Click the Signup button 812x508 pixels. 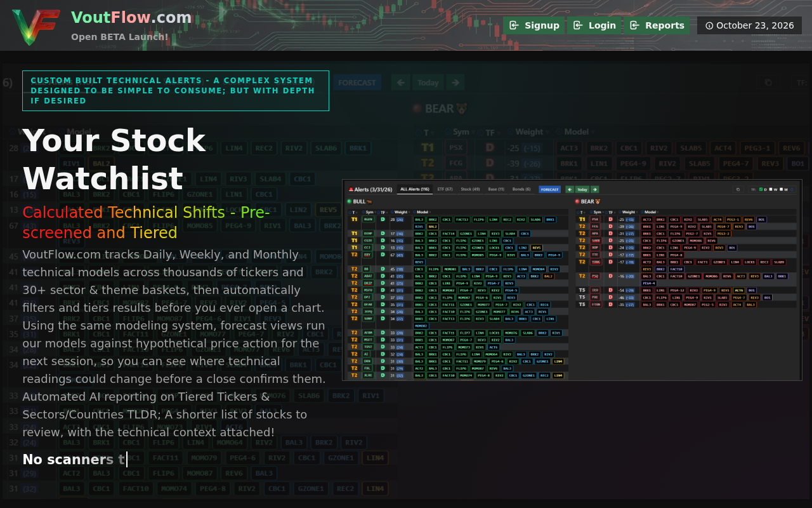click(534, 25)
